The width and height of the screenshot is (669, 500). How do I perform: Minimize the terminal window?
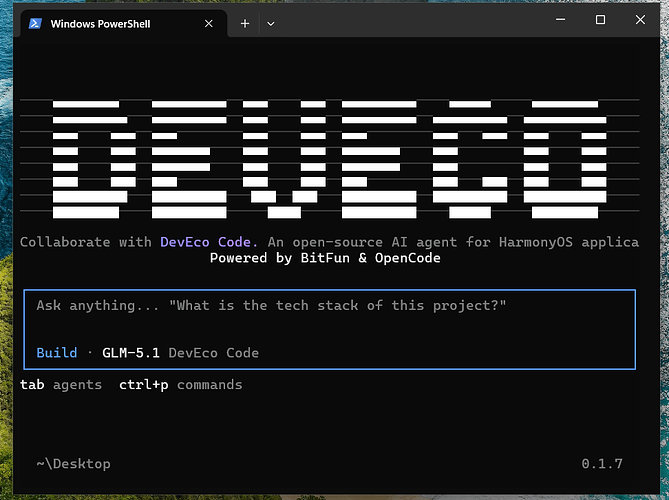pyautogui.click(x=561, y=20)
